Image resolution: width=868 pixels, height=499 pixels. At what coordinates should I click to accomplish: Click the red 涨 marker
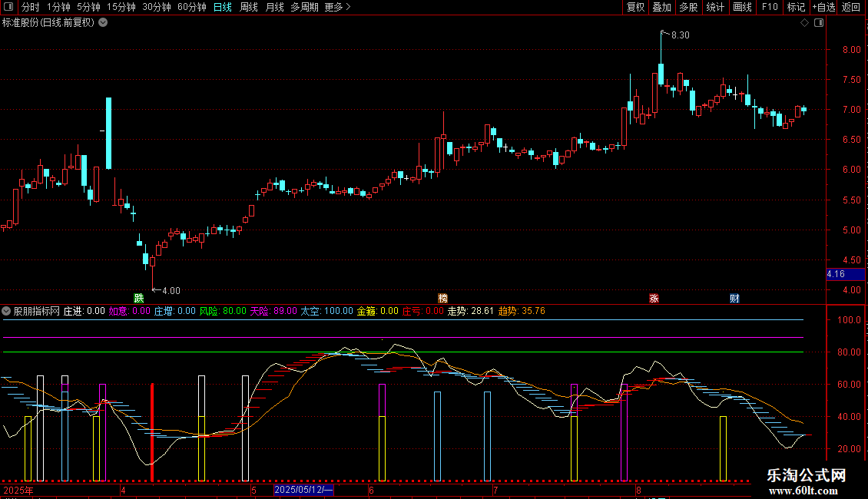point(654,298)
